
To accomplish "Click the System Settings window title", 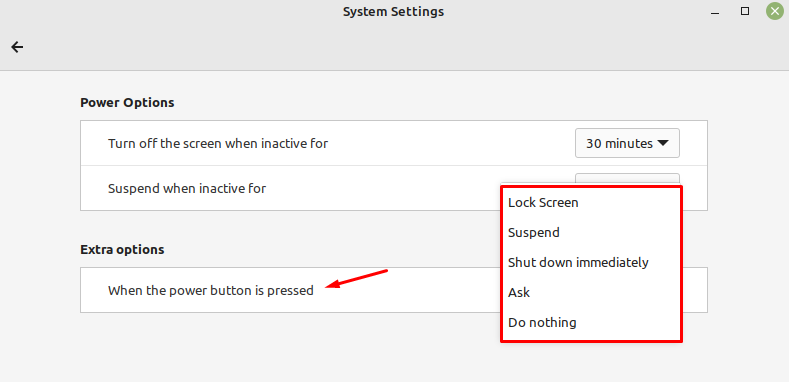I will [x=393, y=11].
